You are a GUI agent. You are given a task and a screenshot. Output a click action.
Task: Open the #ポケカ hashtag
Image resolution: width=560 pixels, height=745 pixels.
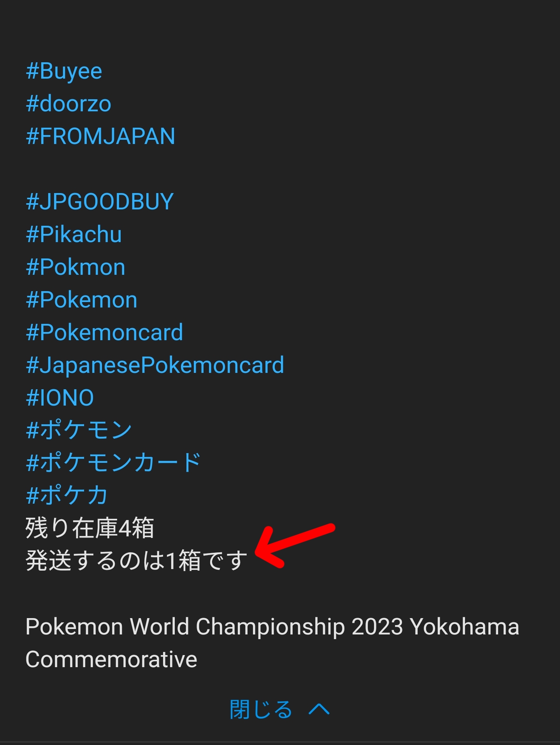click(67, 495)
